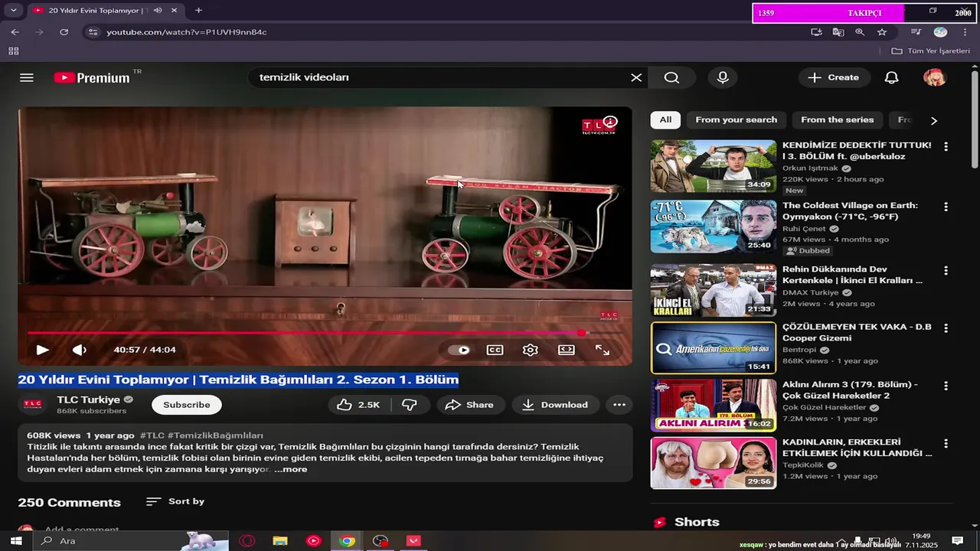Open player settings gear

pyautogui.click(x=531, y=350)
